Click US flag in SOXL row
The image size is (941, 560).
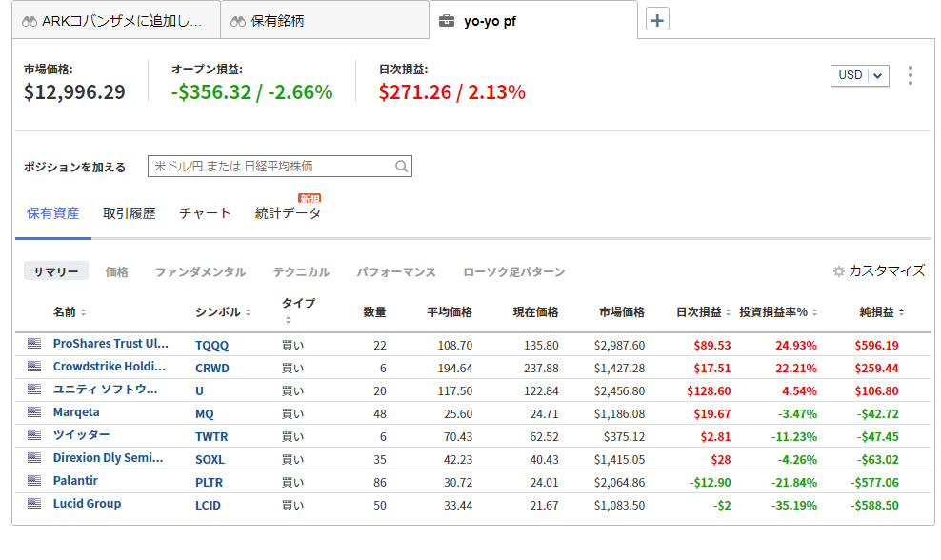coord(34,457)
